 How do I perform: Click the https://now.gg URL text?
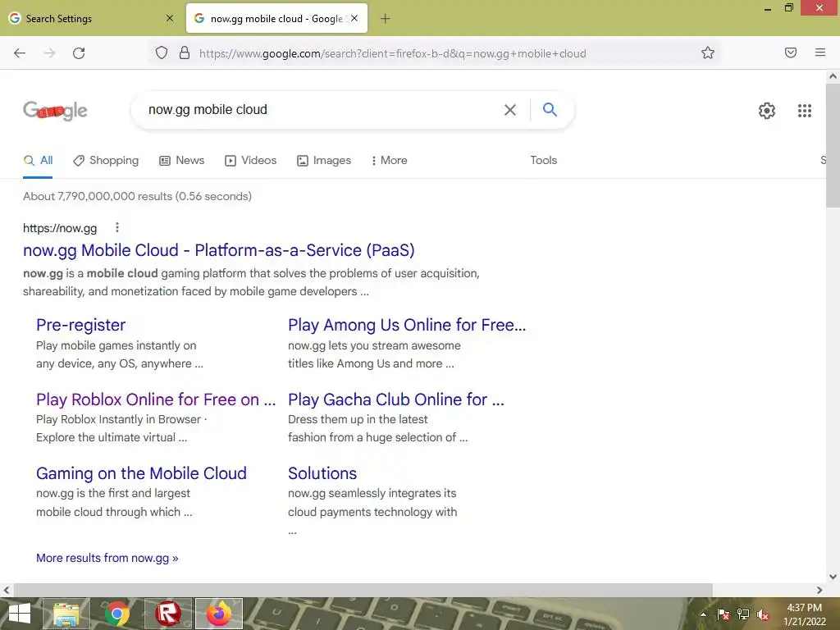coord(60,228)
